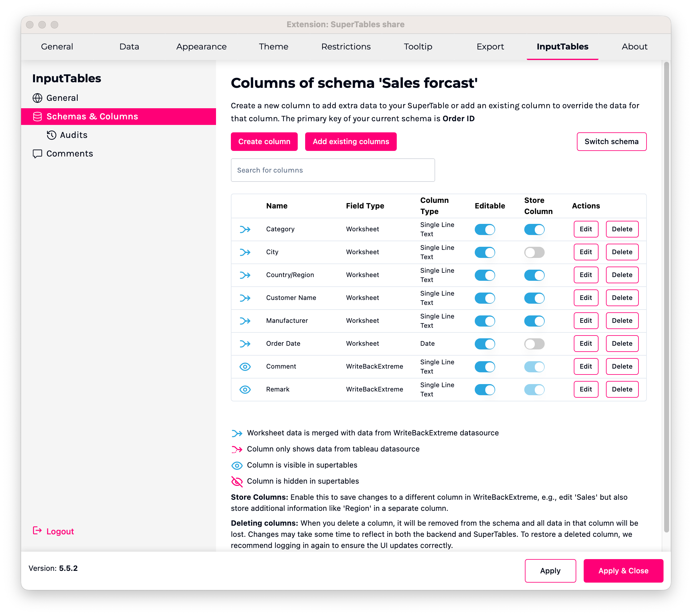Click the eye icon on Comment row

click(x=245, y=366)
